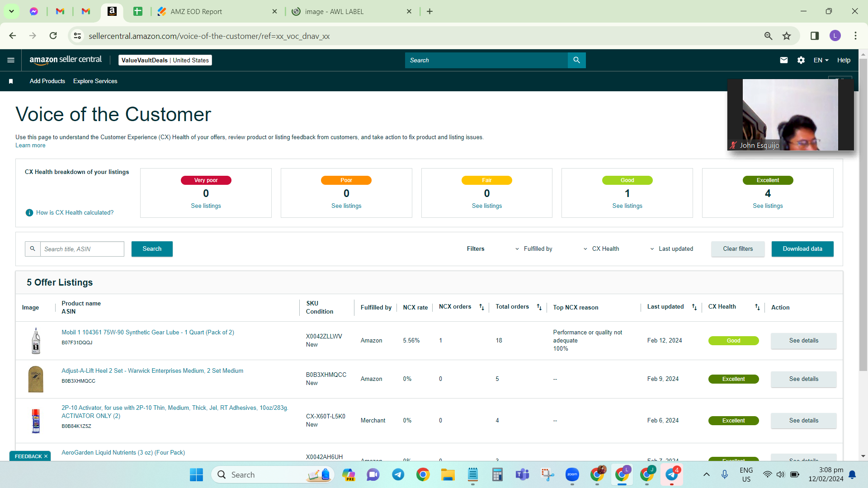Viewport: 868px width, 488px height.
Task: Open AeroGarden Liquid Nutrients product link
Action: (123, 453)
